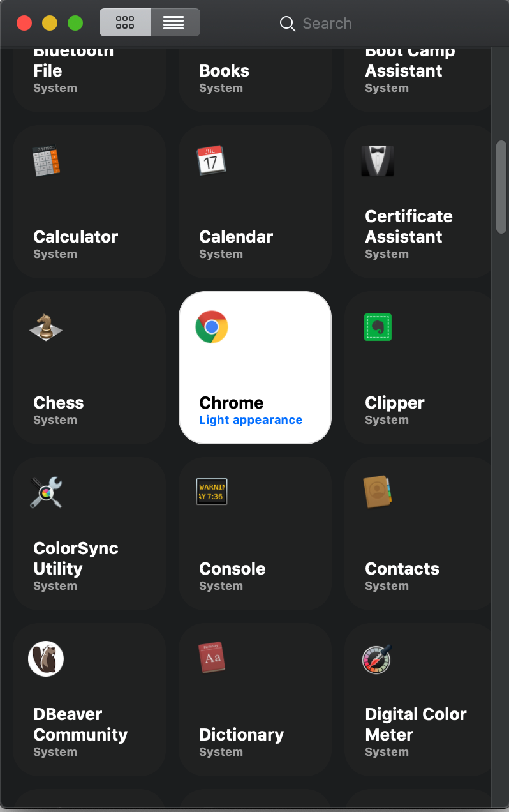Select the Dictionary name label
The width and height of the screenshot is (509, 812).
click(x=242, y=735)
